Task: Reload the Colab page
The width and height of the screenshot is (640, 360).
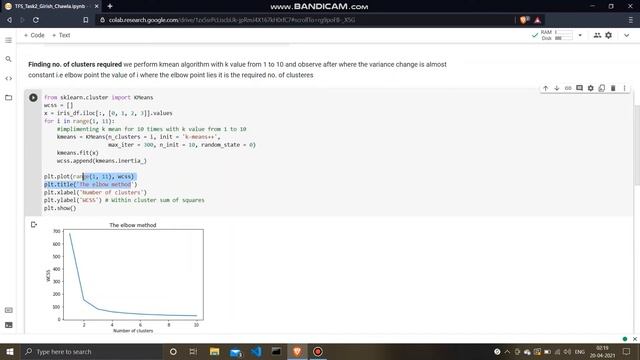Action: click(36, 20)
